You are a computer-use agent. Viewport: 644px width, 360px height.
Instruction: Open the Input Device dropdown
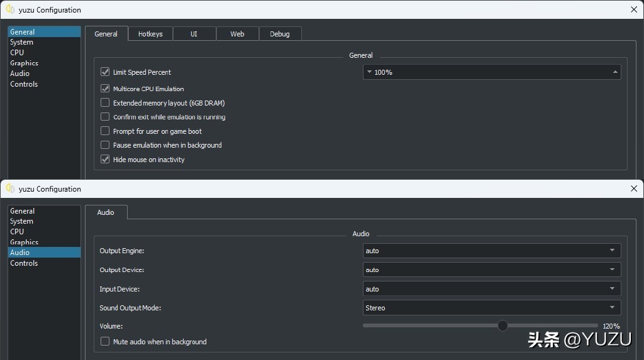pyautogui.click(x=491, y=289)
